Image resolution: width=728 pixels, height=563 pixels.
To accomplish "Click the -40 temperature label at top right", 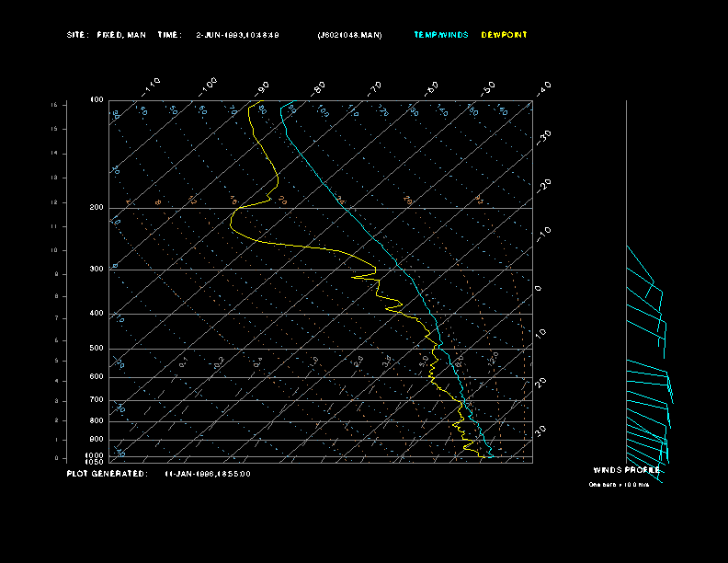I will [543, 87].
